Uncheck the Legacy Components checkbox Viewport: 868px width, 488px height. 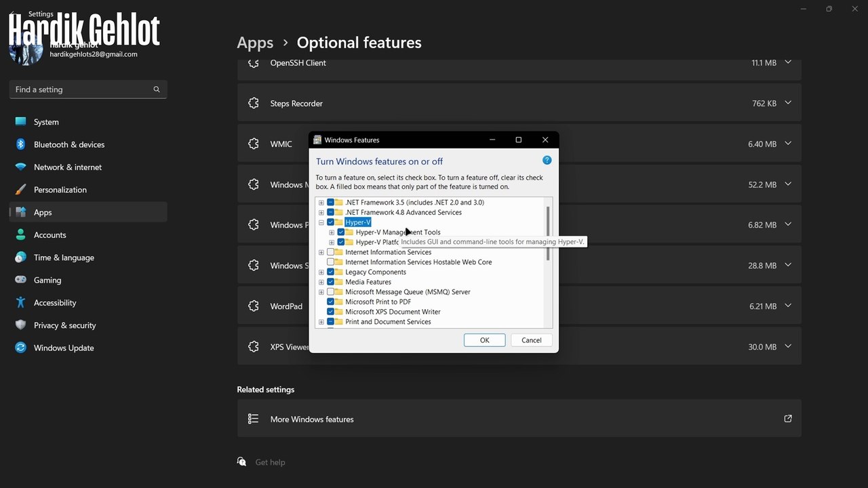point(331,272)
